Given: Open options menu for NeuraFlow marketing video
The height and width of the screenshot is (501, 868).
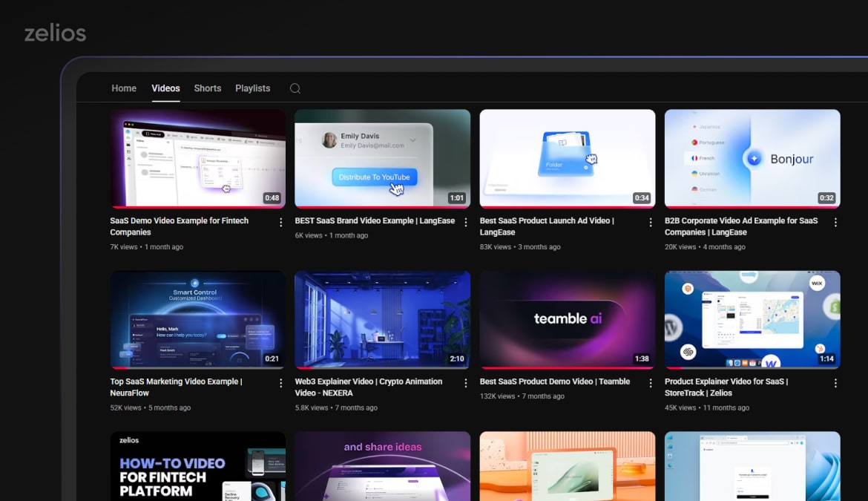Looking at the screenshot, I should [x=280, y=383].
